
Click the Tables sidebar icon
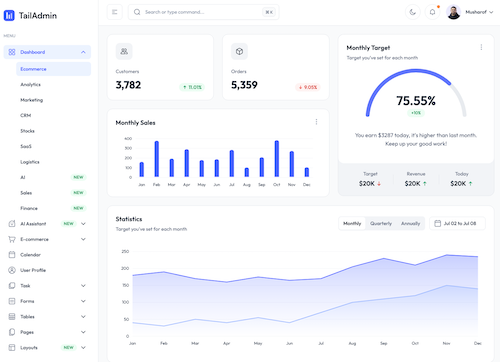coord(12,317)
